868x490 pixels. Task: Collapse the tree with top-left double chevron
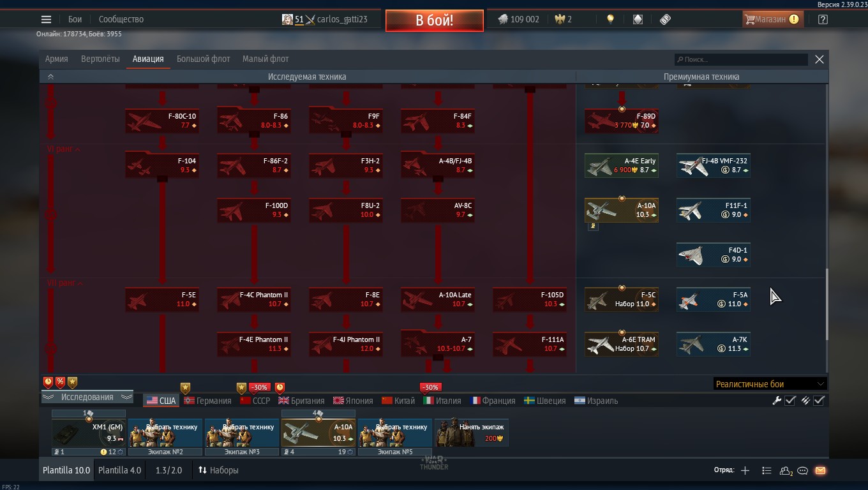point(50,77)
